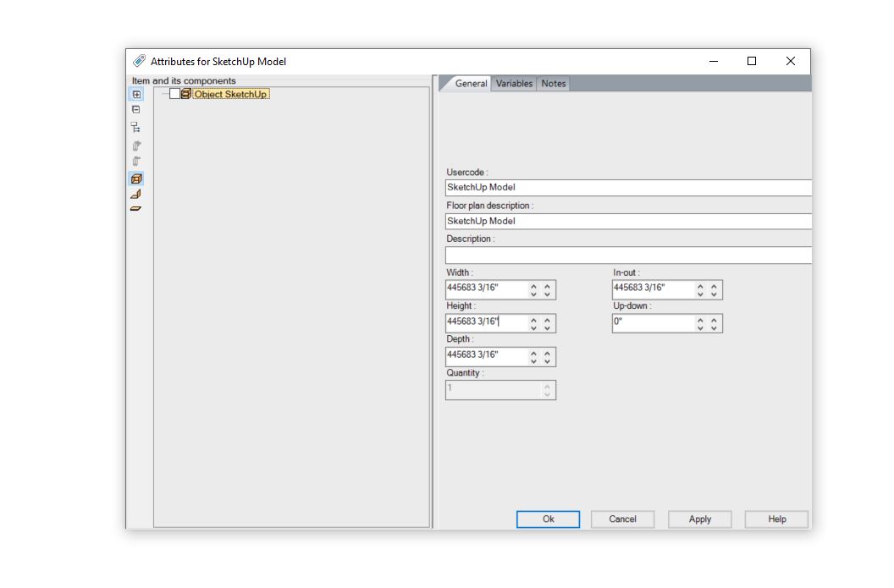Switch to the General tab
The width and height of the screenshot is (894, 588).
click(471, 83)
